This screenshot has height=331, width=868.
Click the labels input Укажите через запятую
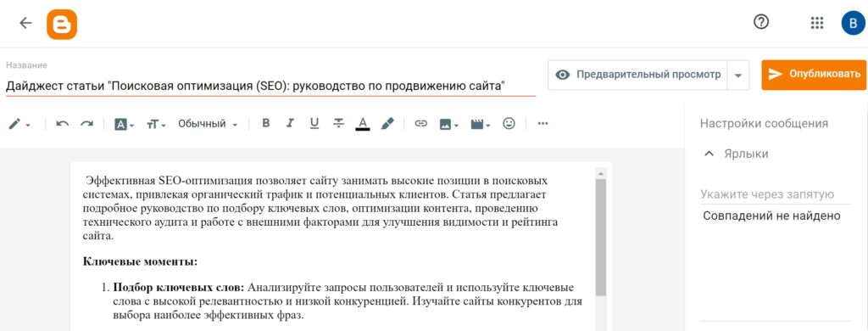[x=776, y=194]
